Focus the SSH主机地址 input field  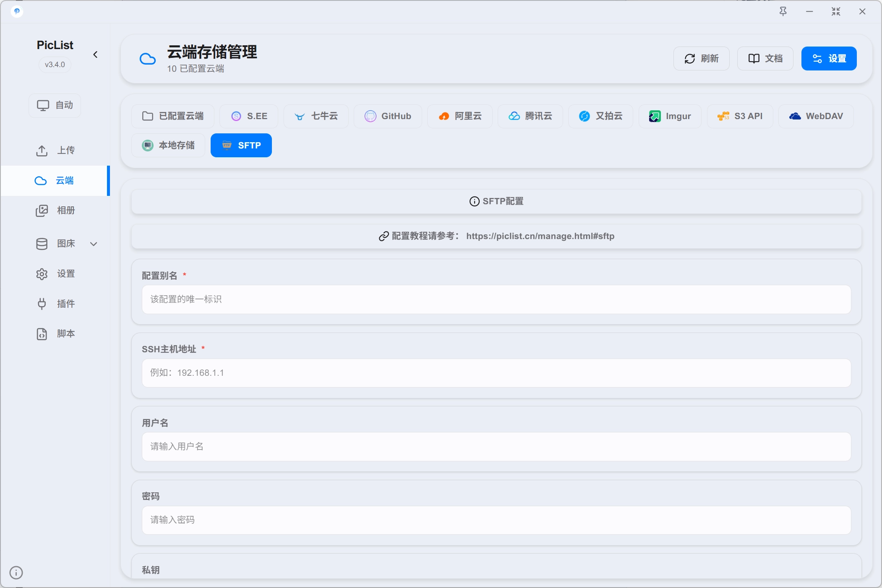tap(496, 373)
